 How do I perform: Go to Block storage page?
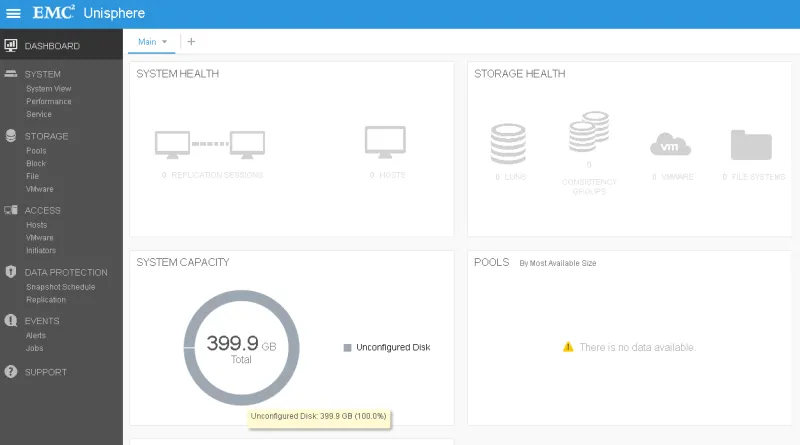coord(36,163)
